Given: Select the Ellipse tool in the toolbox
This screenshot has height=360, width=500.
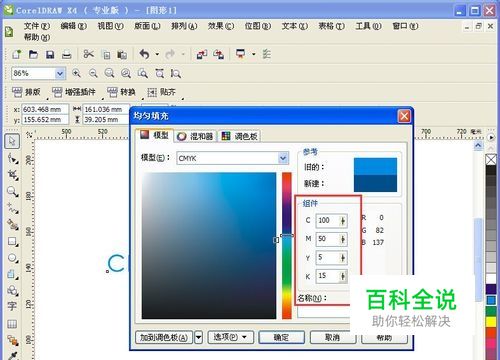Looking at the screenshot, I should pos(13,258).
